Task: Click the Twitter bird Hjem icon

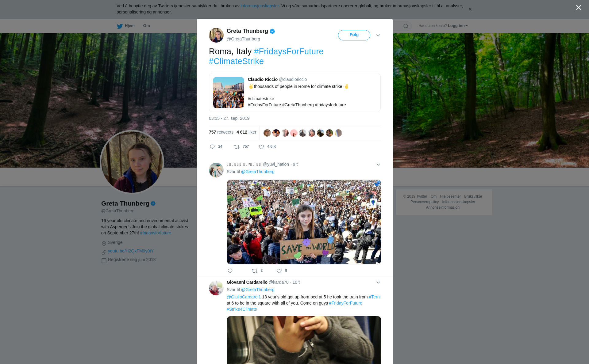Action: 120,26
